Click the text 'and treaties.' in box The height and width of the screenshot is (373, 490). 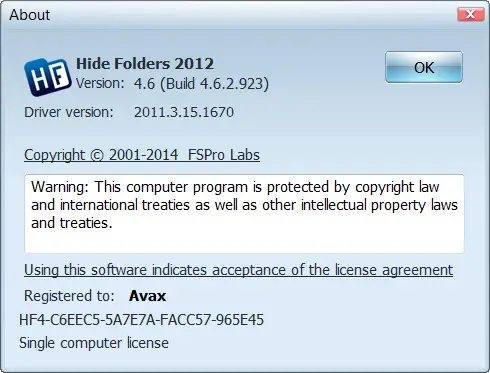click(72, 223)
